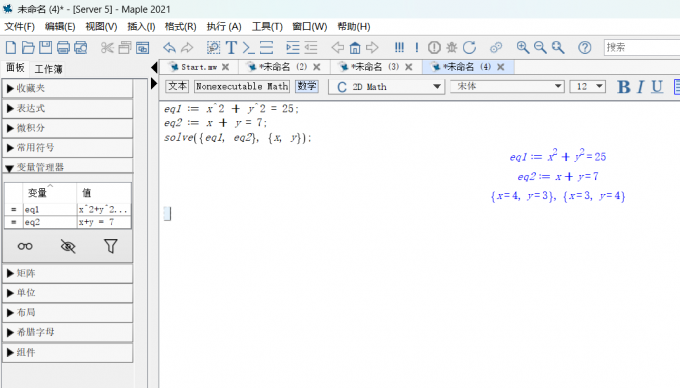680x388 pixels.
Task: Expand the 常用符号 palette
Action: click(68, 147)
